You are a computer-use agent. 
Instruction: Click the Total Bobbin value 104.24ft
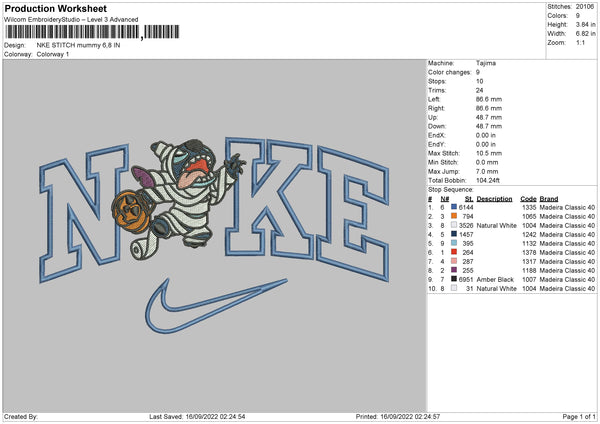point(488,180)
